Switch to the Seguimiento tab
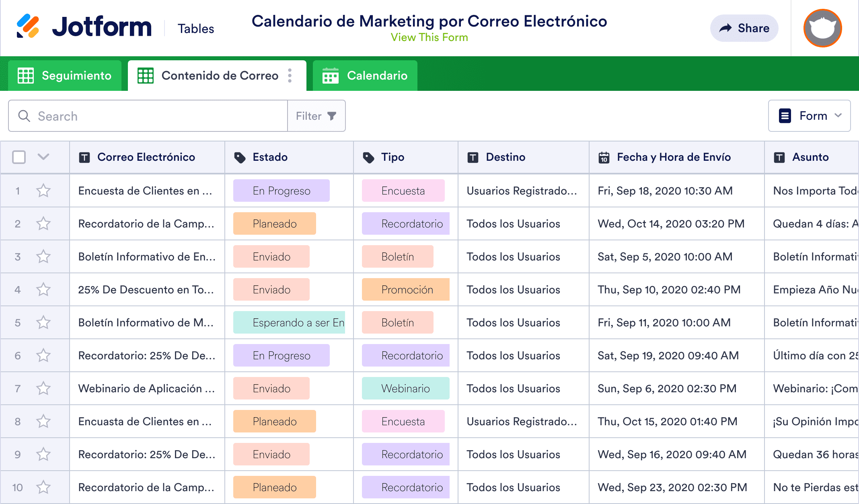The height and width of the screenshot is (504, 859). (76, 75)
